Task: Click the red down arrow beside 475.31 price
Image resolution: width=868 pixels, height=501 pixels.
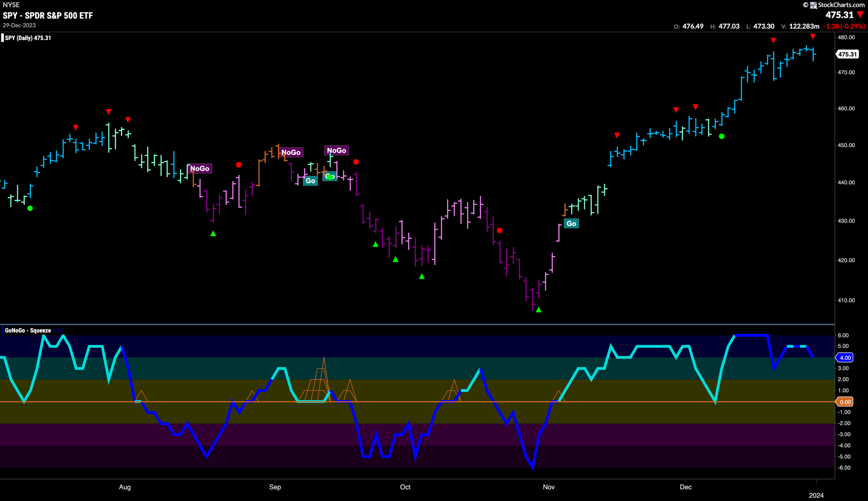Action: click(860, 15)
